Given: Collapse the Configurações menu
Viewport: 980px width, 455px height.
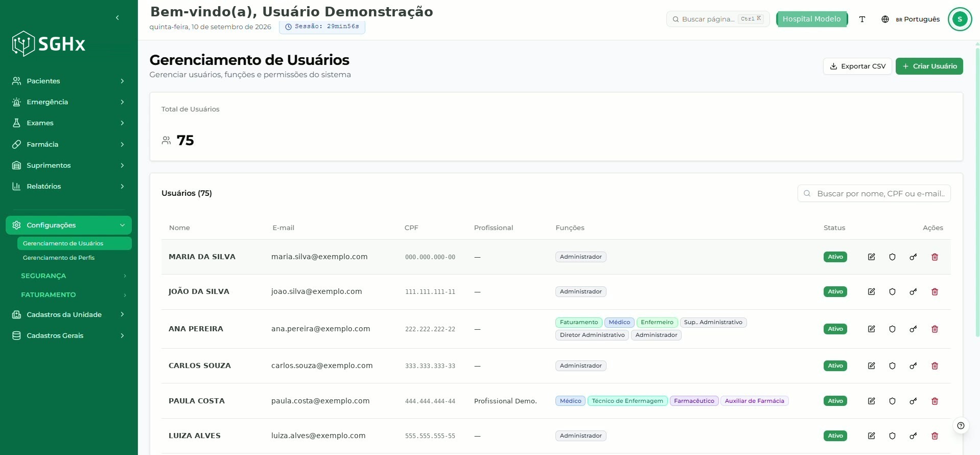Looking at the screenshot, I should point(68,225).
